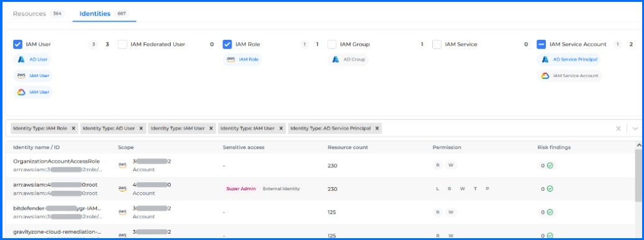The height and width of the screenshot is (240, 644).
Task: Click the AWS IAM User chip
Action: (x=33, y=76)
